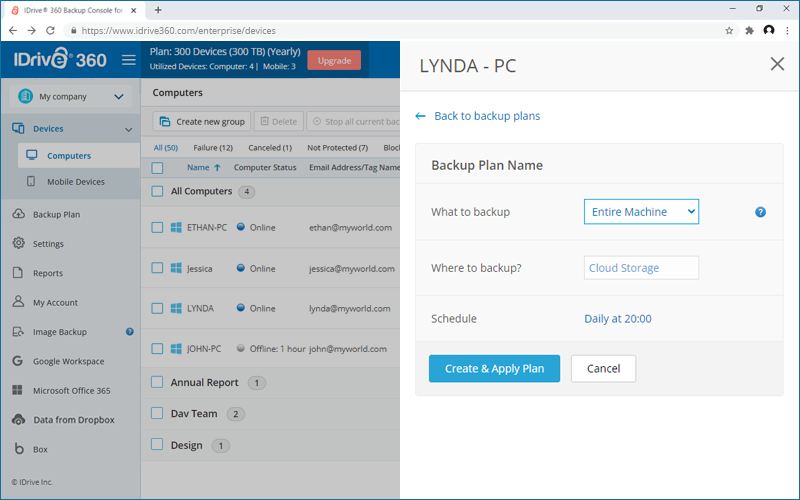
Task: Open Mobile Devices in the sidebar
Action: [76, 182]
